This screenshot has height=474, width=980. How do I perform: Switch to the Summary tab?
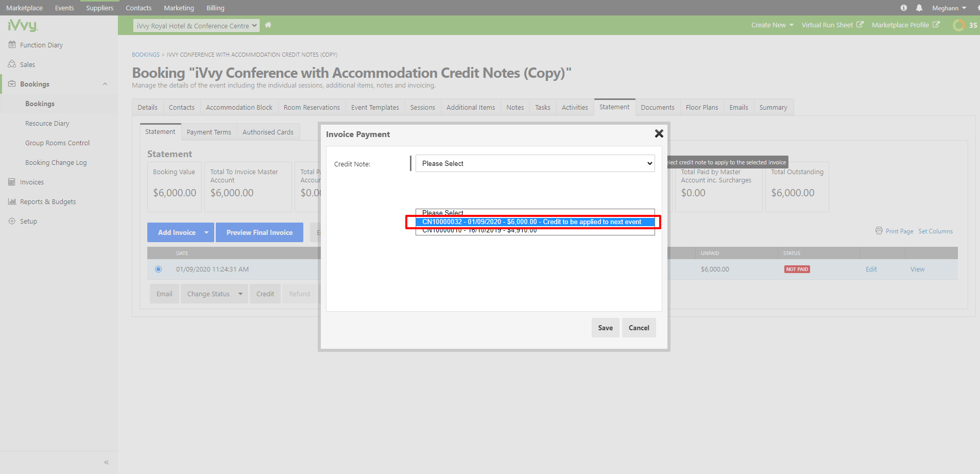coord(773,107)
